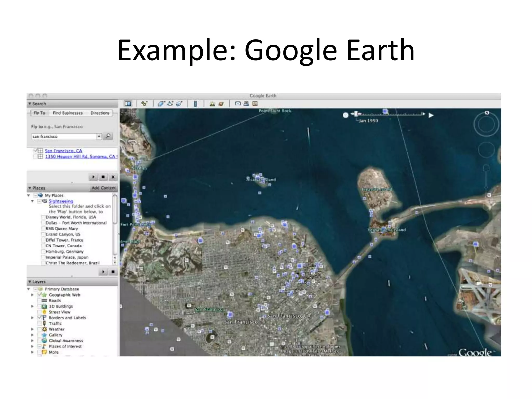Switch to Find Businesses tab
This screenshot has height=399, width=532.
pos(68,113)
